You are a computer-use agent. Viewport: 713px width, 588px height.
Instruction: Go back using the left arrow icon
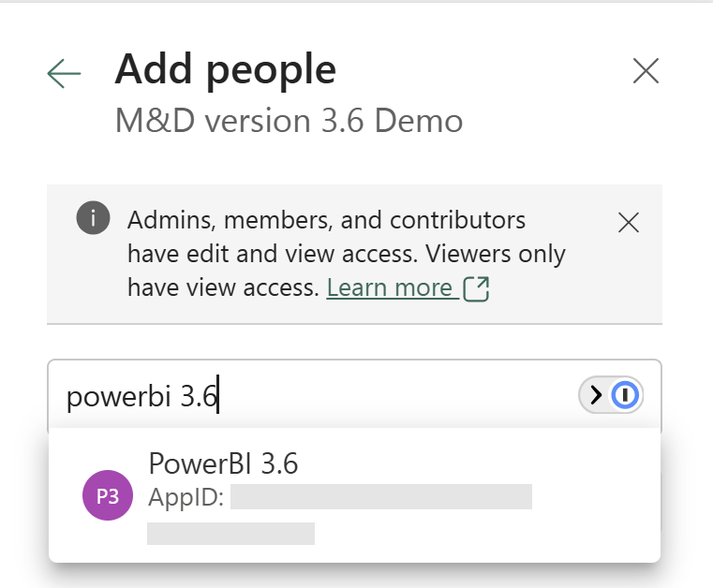tap(64, 73)
